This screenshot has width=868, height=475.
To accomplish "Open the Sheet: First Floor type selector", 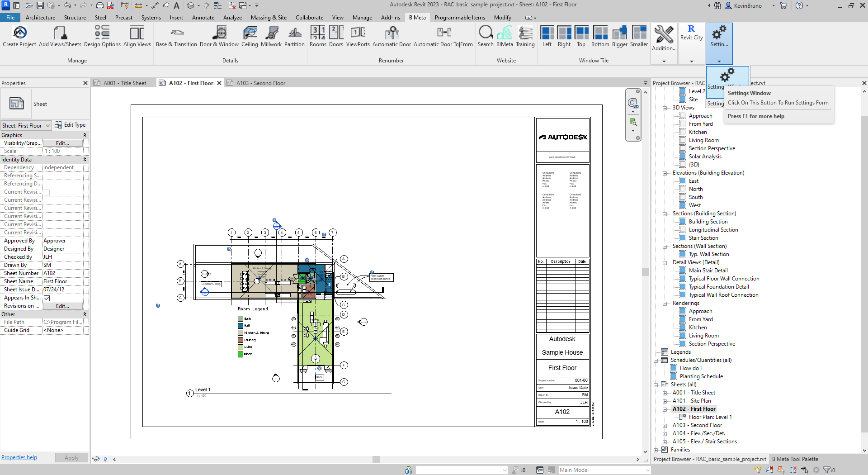I will pos(26,125).
